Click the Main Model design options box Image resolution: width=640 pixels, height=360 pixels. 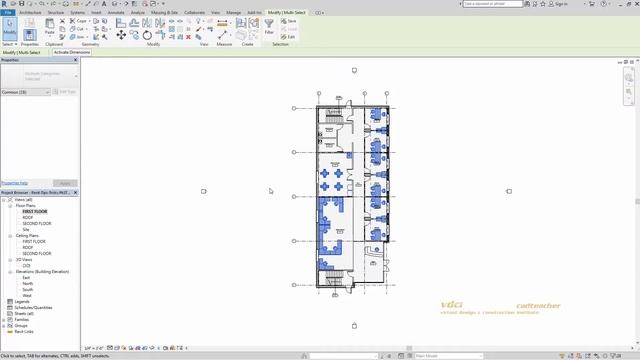448,356
